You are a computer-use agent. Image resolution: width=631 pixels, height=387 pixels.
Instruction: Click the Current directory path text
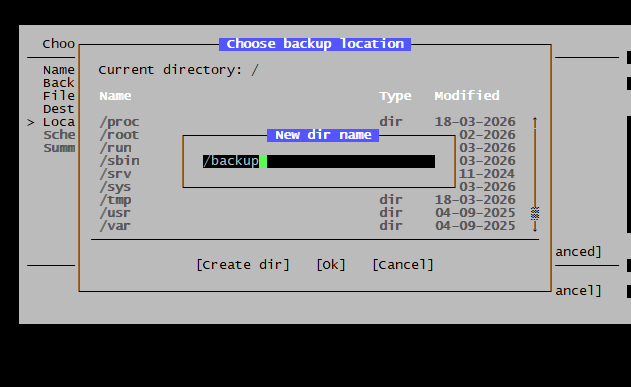(x=178, y=70)
